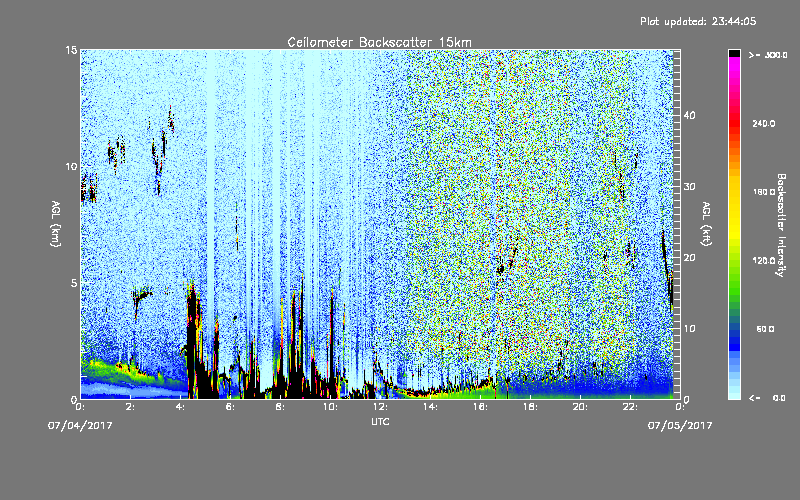Select the "5" tick on km axis
800x500 pixels.
(x=74, y=283)
